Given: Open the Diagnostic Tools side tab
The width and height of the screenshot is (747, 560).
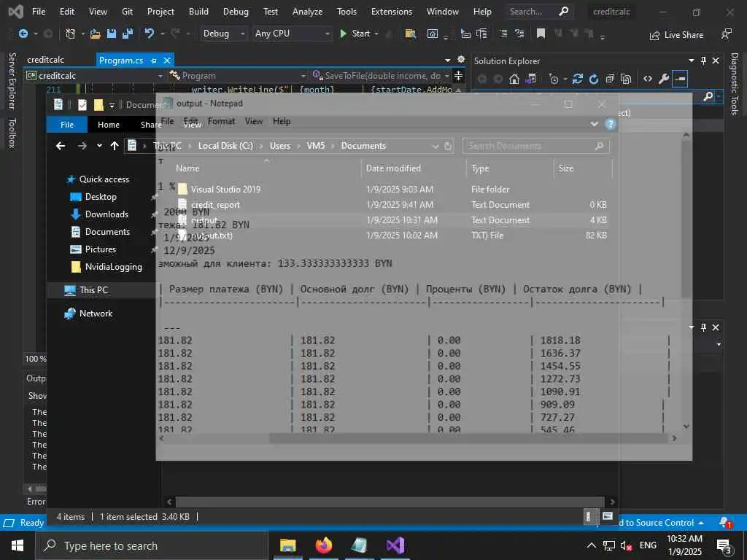Looking at the screenshot, I should point(734,84).
